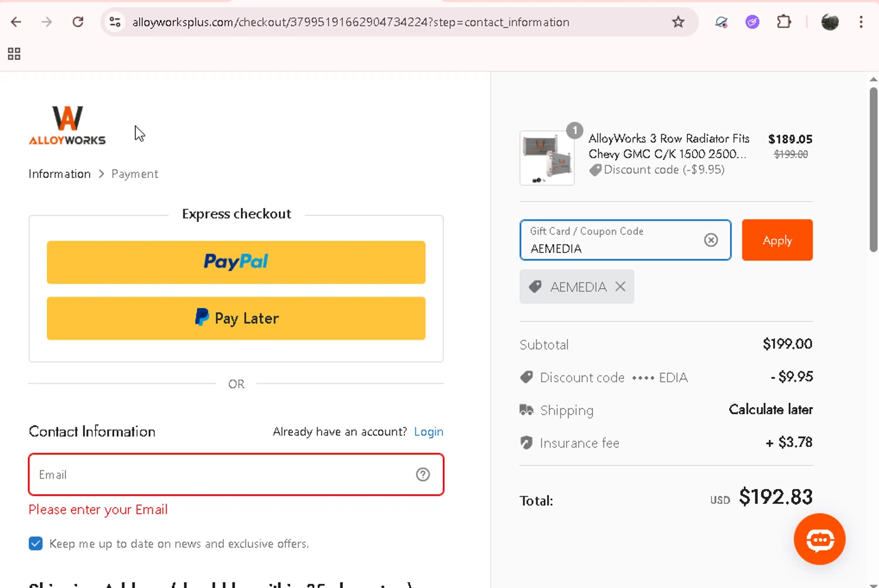Screen dimensions: 879x588
Task: Click the Login link
Action: [428, 432]
